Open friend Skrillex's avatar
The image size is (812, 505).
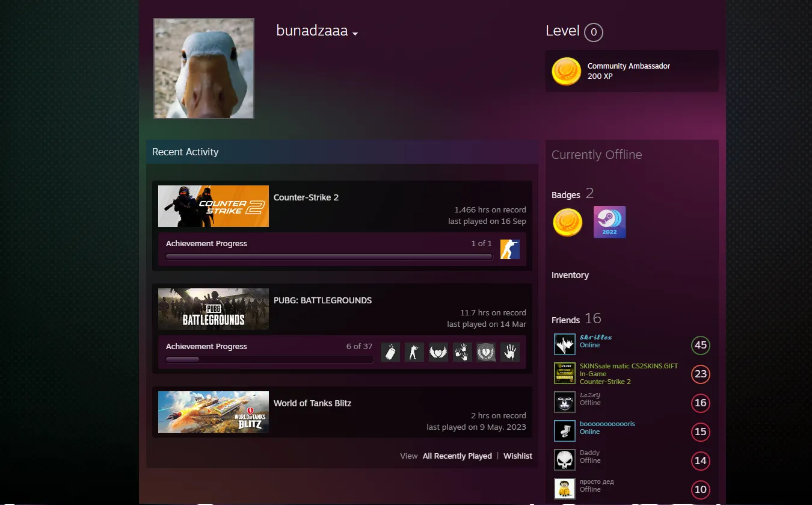click(565, 345)
